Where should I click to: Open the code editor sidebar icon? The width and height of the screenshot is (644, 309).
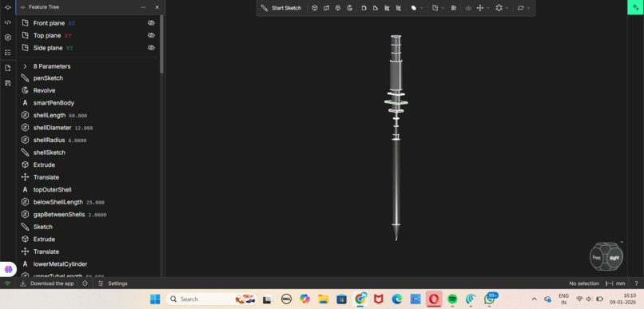click(7, 22)
